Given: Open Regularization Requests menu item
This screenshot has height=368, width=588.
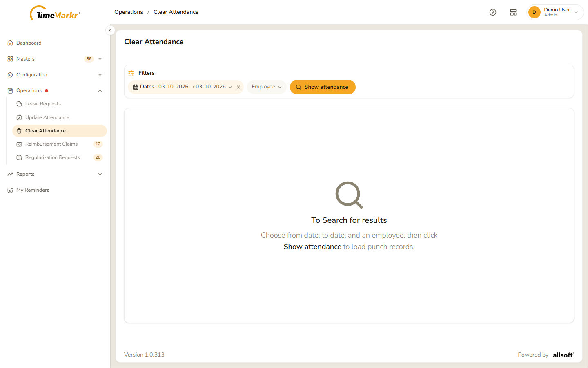Looking at the screenshot, I should pyautogui.click(x=60, y=157).
